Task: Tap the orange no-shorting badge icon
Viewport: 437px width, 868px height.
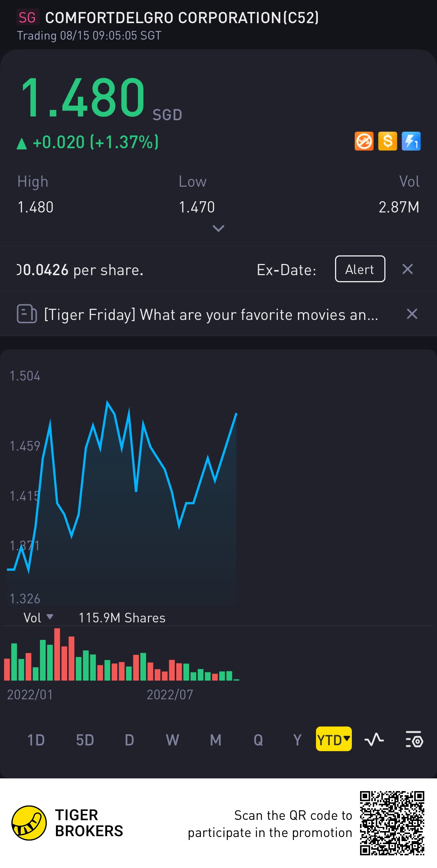Action: click(364, 141)
